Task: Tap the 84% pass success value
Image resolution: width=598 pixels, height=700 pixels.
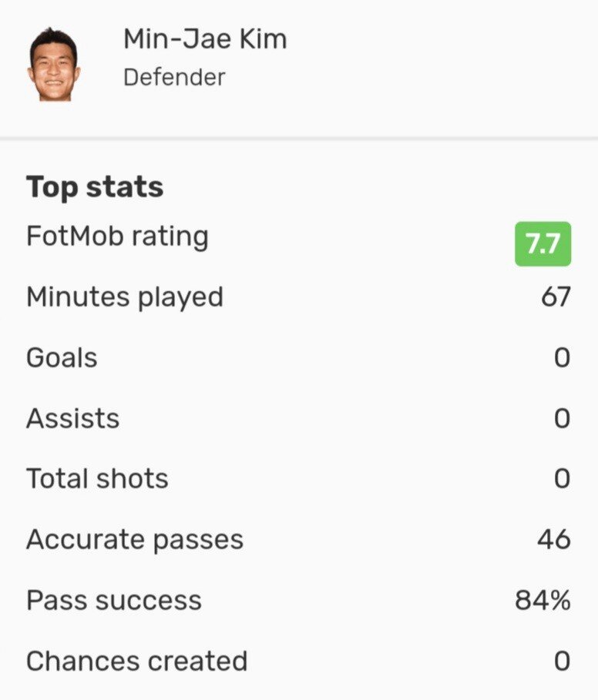Action: 543,601
